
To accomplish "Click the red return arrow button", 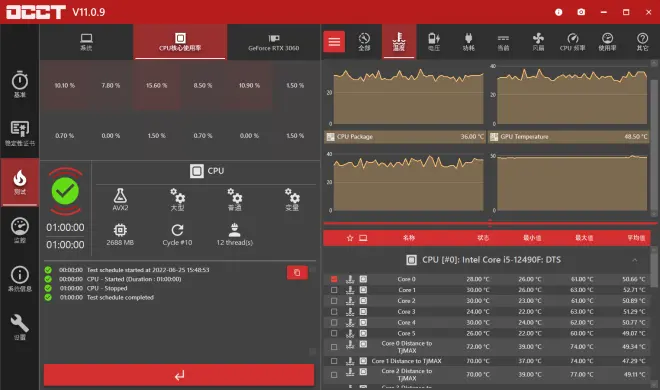I will coord(179,375).
